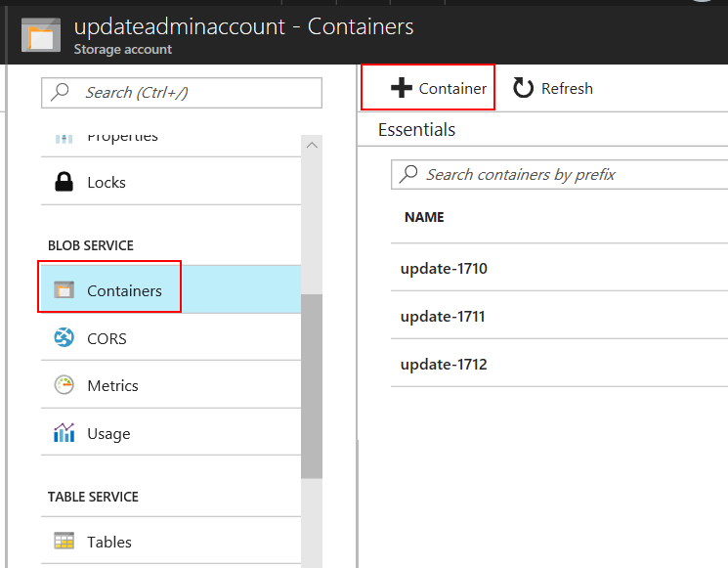Click the Metrics gauge icon
The width and height of the screenshot is (728, 568).
(64, 385)
